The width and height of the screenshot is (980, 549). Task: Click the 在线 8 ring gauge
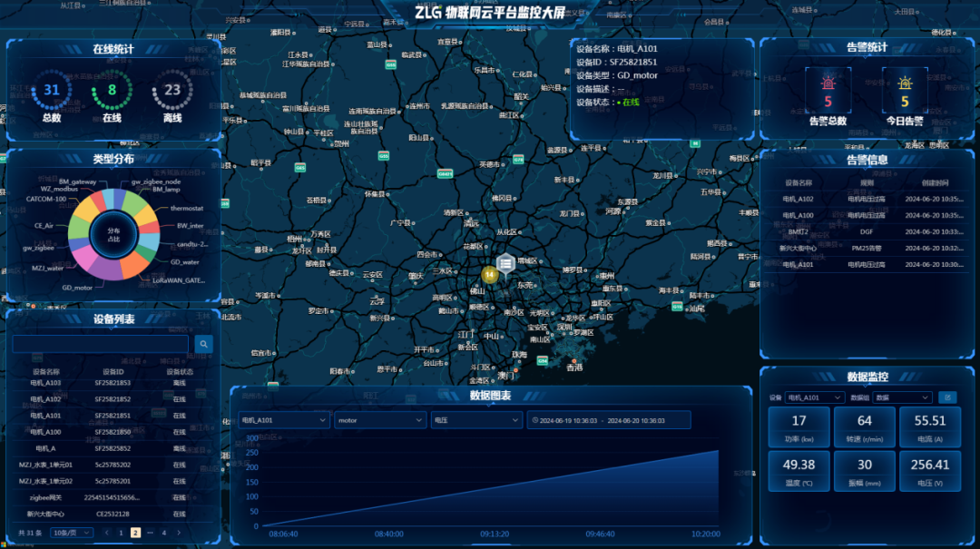coord(112,90)
